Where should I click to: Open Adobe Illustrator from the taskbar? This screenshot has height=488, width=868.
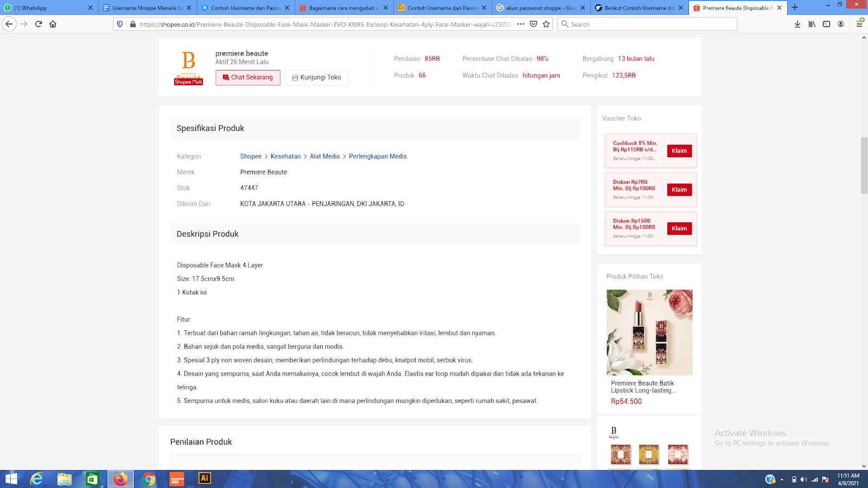pyautogui.click(x=205, y=479)
